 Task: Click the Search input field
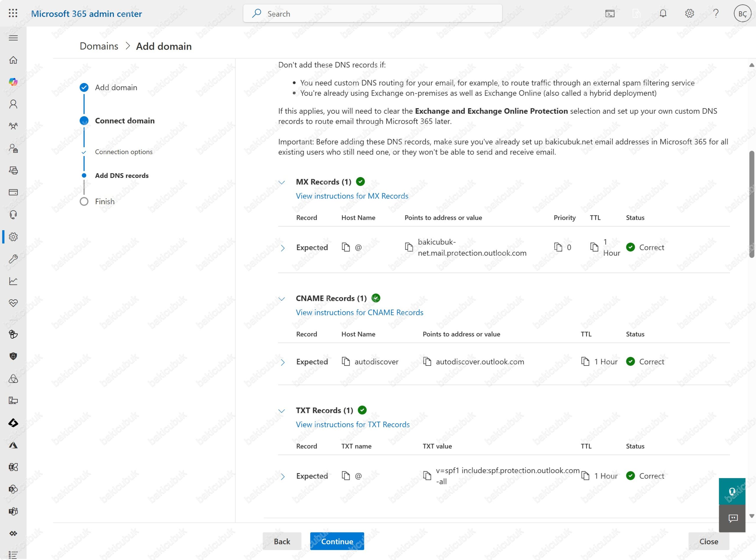373,14
